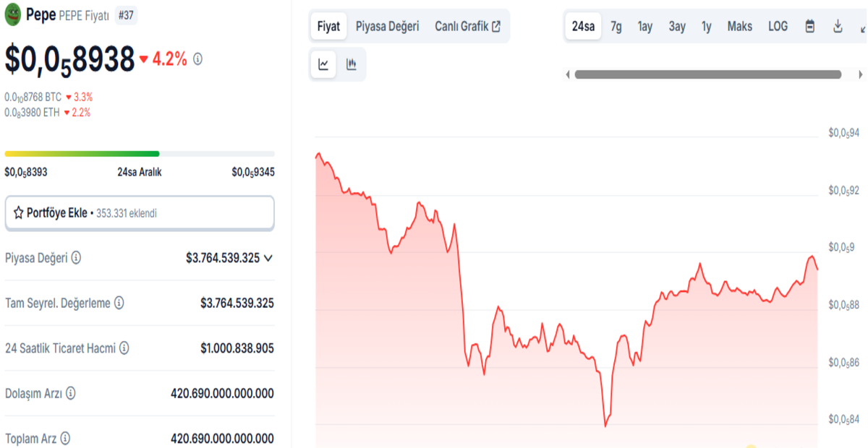Select the 24sa time range
The image size is (868, 448).
tap(583, 27)
